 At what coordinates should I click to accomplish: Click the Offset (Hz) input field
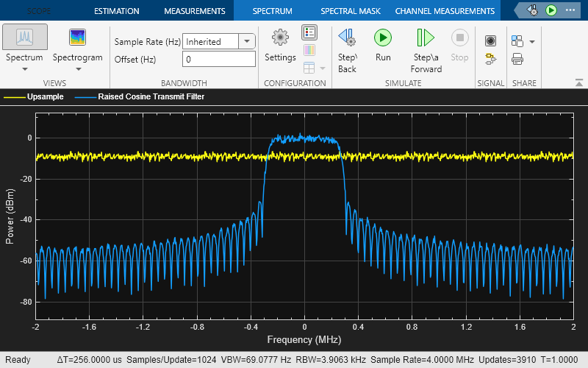[x=219, y=60]
